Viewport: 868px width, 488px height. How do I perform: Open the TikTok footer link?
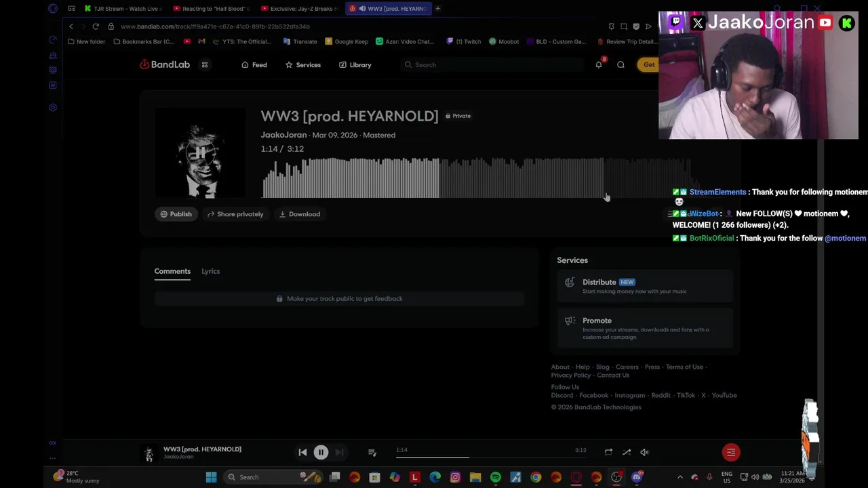pos(686,395)
